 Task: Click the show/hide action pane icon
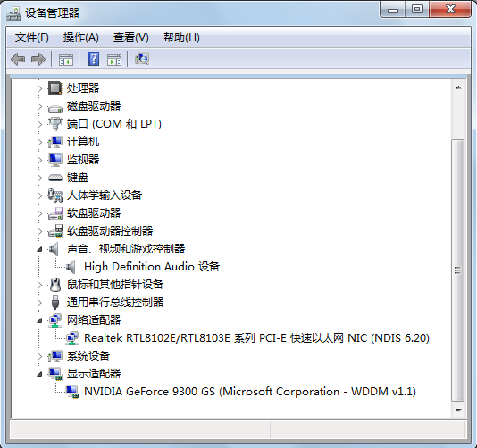pos(114,59)
